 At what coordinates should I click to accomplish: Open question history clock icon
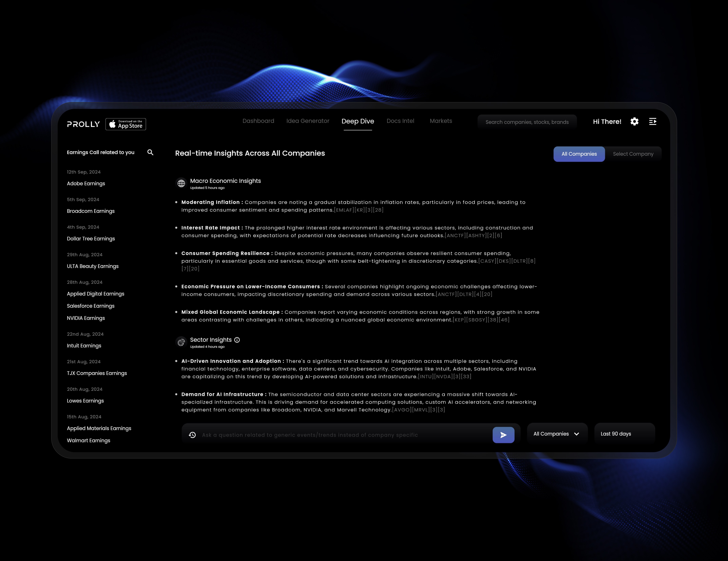click(x=192, y=435)
